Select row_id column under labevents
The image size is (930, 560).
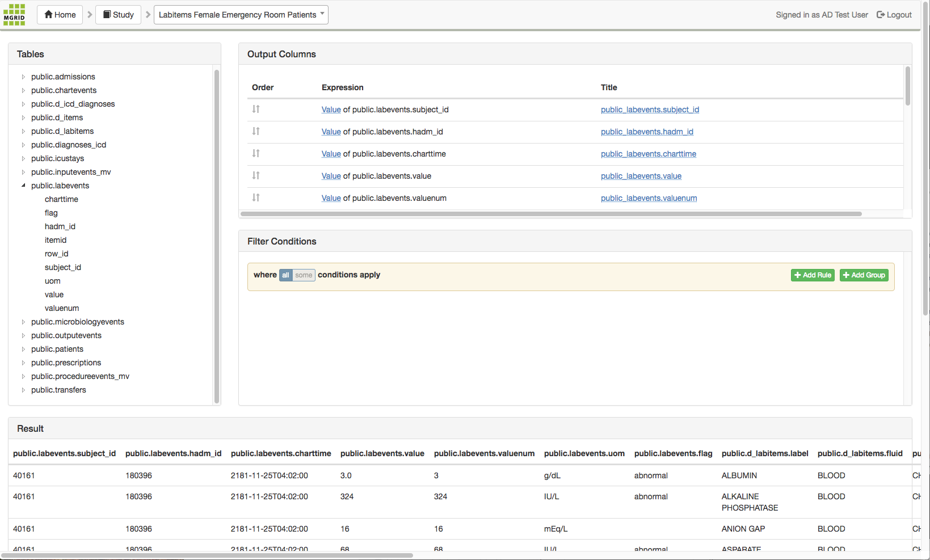click(x=56, y=254)
